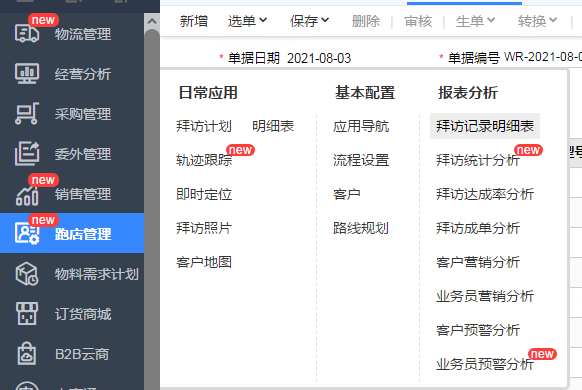Open the 客户营销分析 report

(478, 262)
